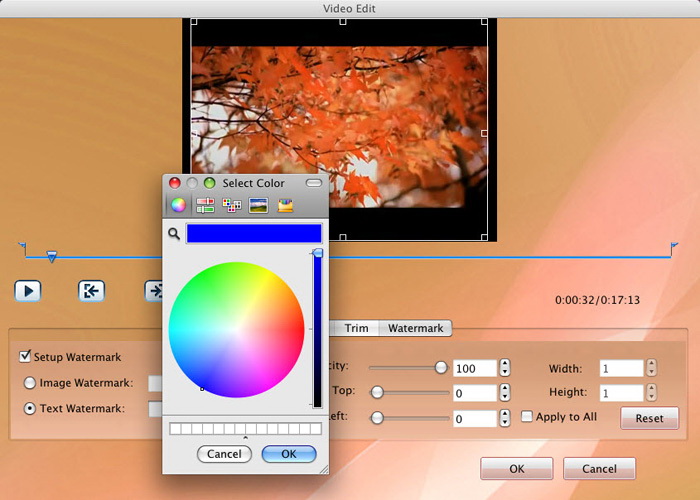Click the Width value stepper
The image size is (700, 500).
[652, 367]
